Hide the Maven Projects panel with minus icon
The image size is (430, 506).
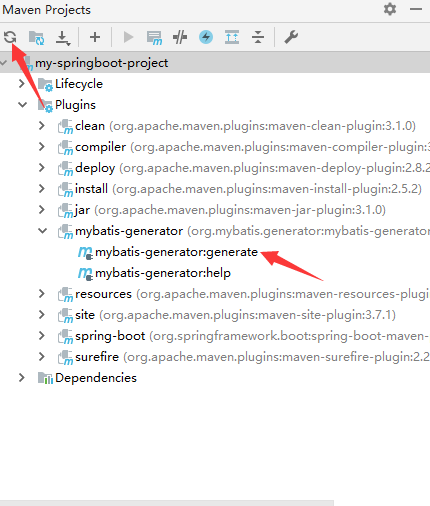point(416,9)
